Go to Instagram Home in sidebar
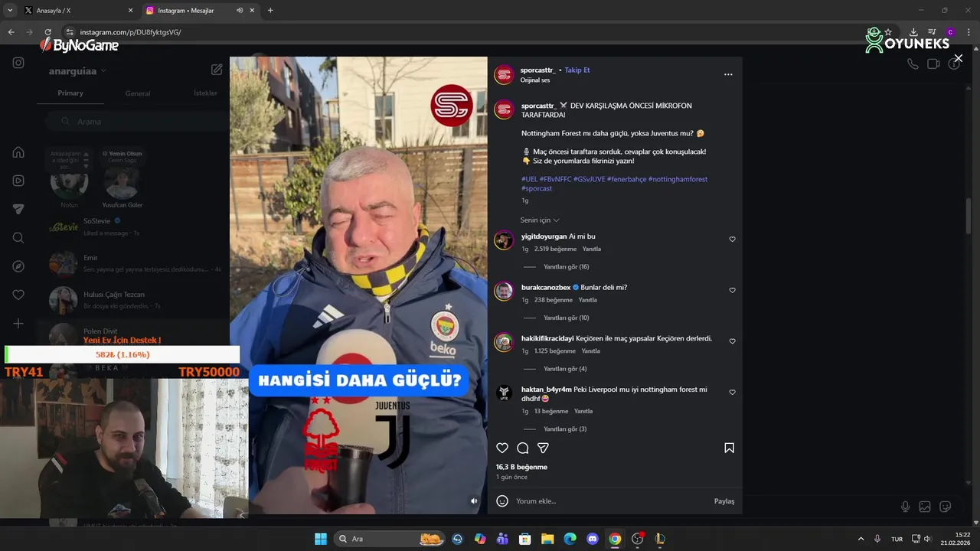Screen dimensions: 980x551 point(18,152)
